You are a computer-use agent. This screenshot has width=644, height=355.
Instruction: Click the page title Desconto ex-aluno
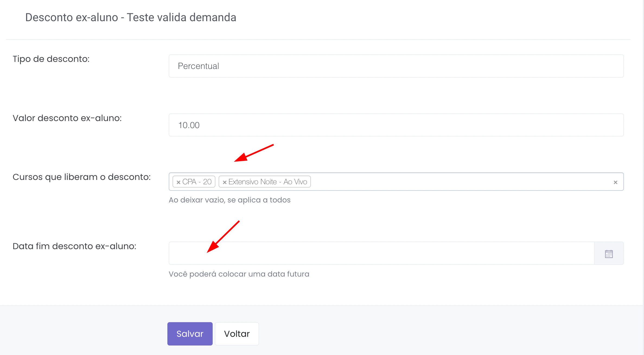click(130, 17)
